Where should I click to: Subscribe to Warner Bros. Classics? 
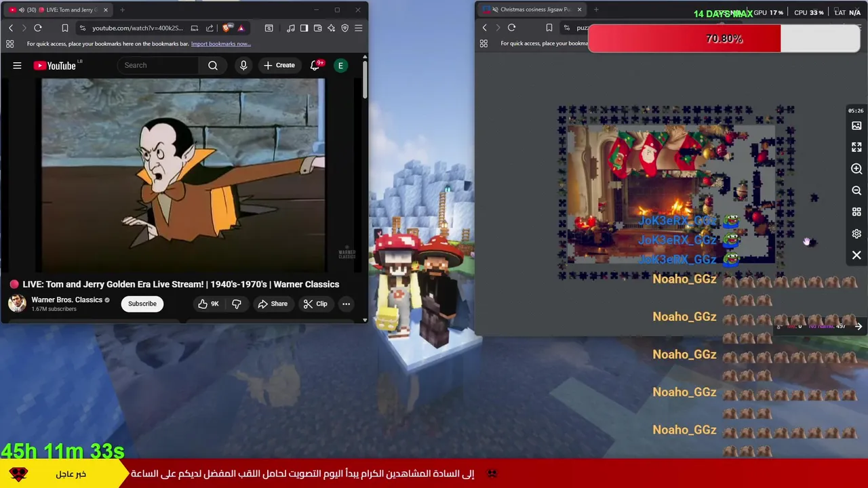(x=142, y=304)
